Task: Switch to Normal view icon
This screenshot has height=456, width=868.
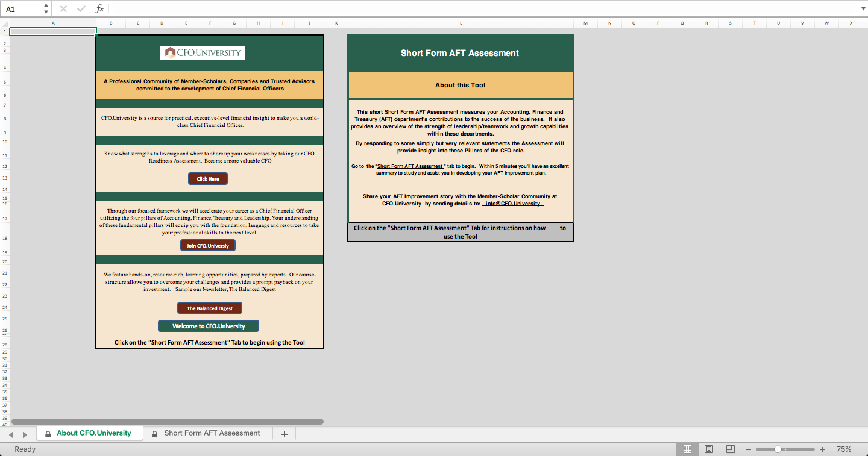Action: [x=687, y=449]
